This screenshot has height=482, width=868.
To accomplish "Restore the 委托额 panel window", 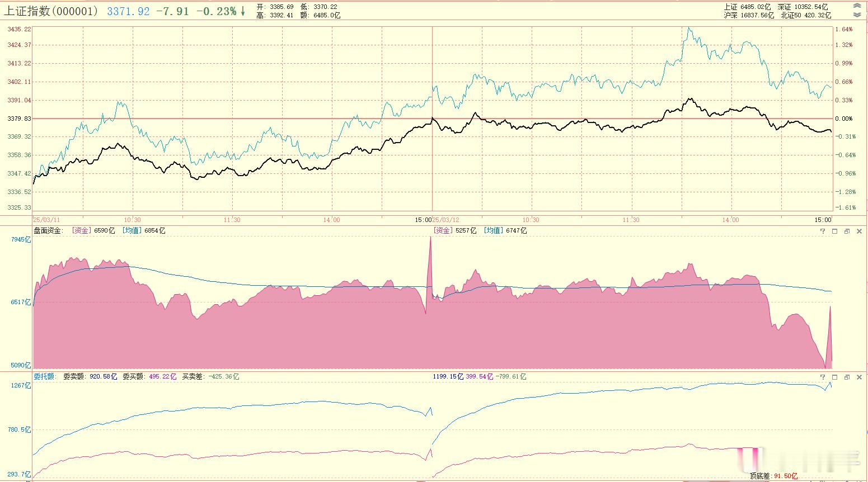I will coord(847,377).
